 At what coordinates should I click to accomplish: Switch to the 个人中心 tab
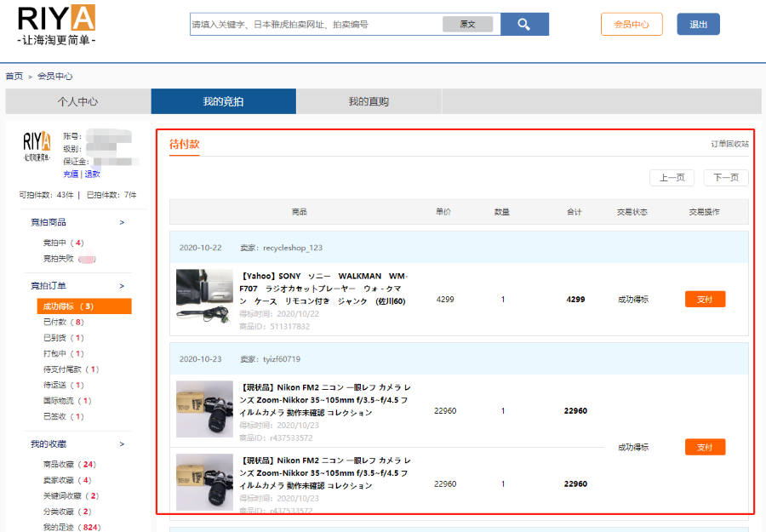77,101
